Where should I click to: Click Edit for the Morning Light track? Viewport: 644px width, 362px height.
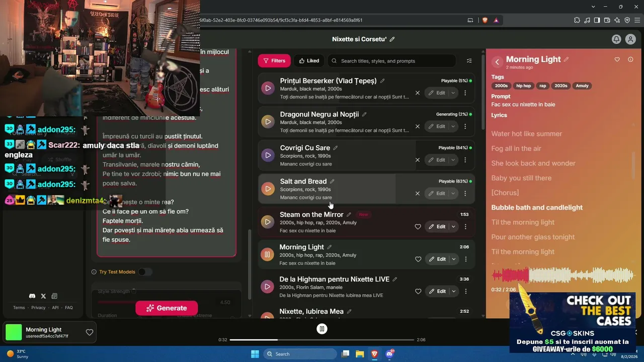pyautogui.click(x=437, y=259)
